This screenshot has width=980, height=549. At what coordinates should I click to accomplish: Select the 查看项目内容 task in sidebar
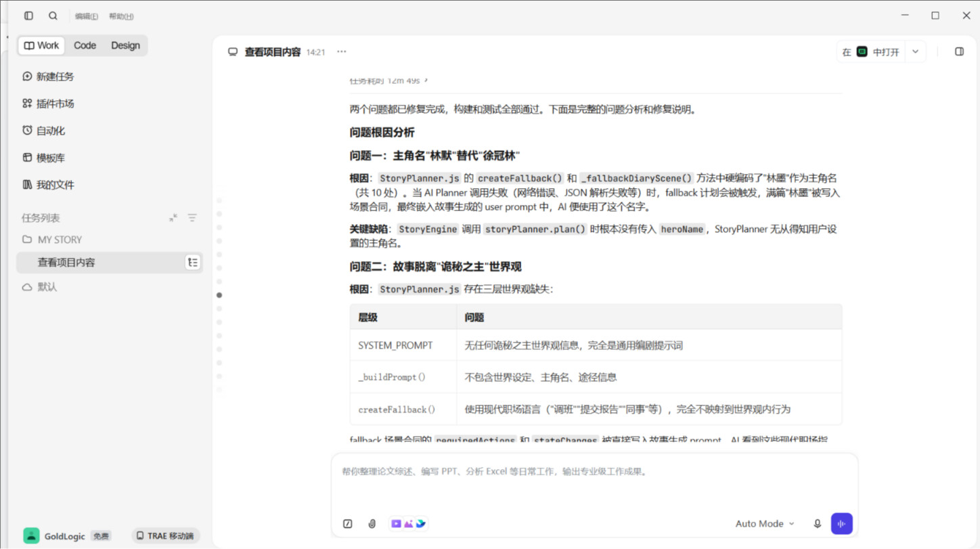coord(110,263)
